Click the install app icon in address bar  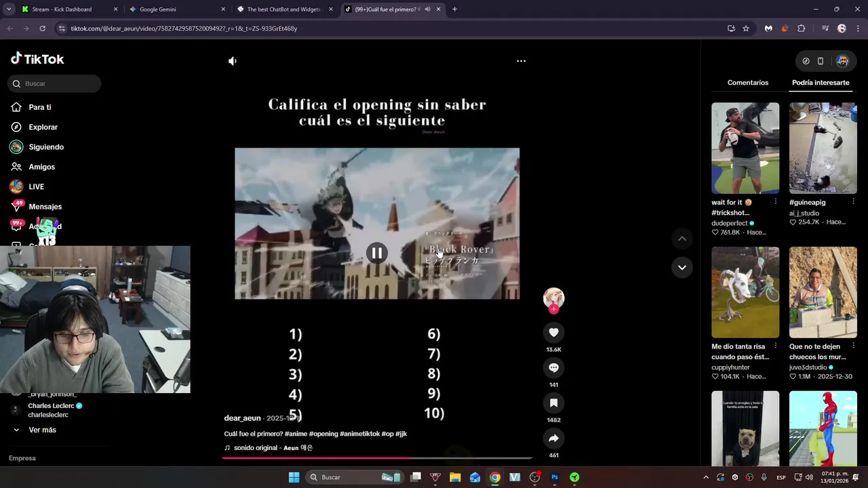tap(731, 28)
